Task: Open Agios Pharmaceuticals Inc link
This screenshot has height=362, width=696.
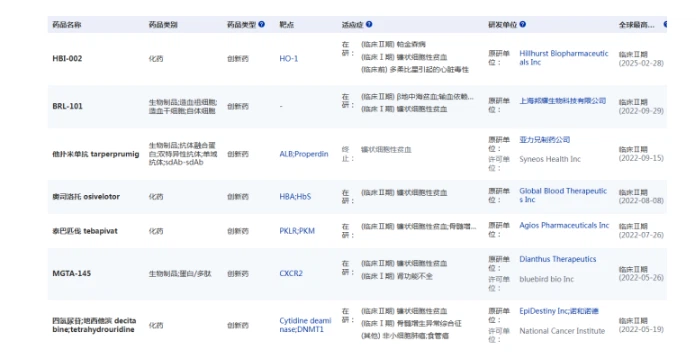Action: click(564, 225)
